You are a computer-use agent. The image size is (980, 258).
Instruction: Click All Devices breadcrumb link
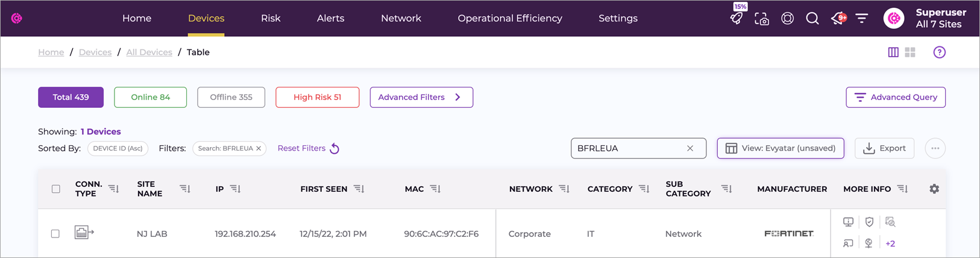coord(149,52)
